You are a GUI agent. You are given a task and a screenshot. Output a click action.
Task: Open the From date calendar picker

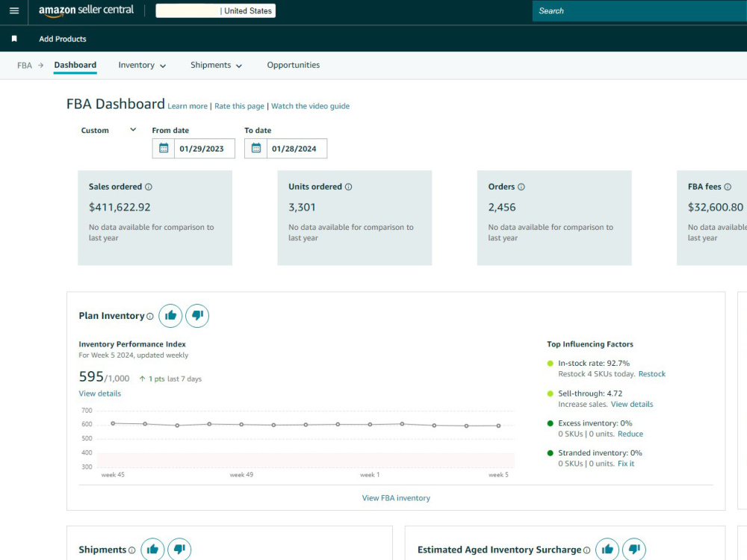164,148
